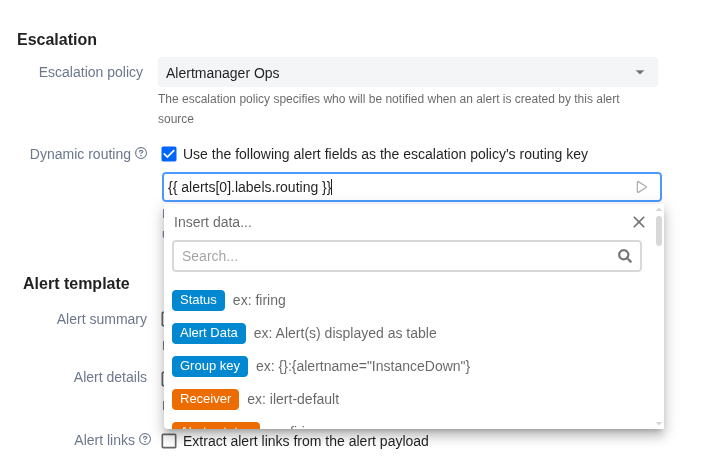Viewport: 707px width, 472px height.
Task: Click the caret arrow beside Alertmanager Ops
Action: coord(639,73)
